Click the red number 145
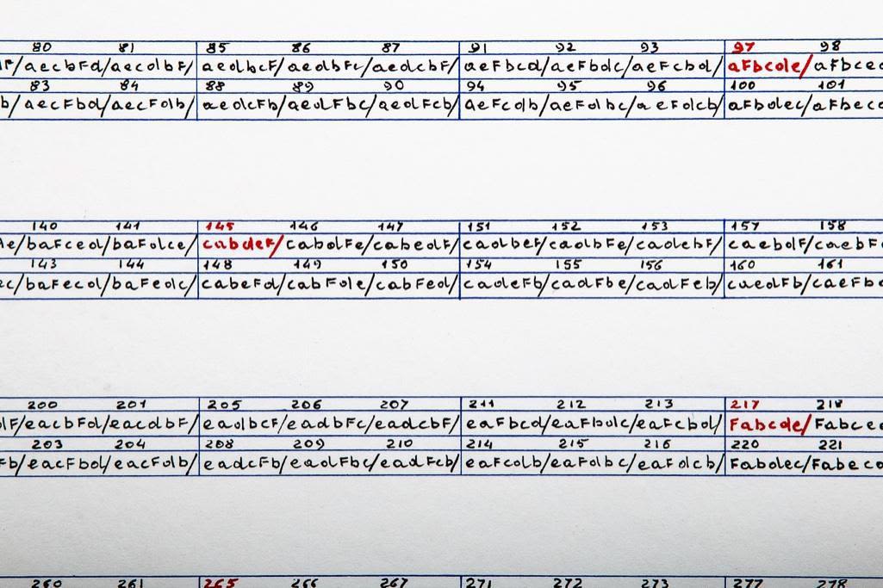Screen dimensions: 883x588 (219, 226)
